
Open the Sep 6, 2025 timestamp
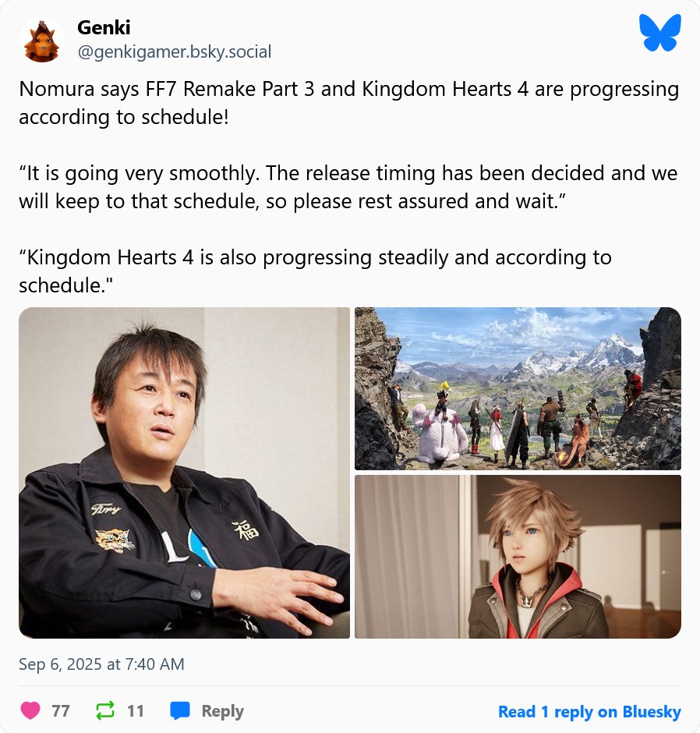tap(101, 664)
